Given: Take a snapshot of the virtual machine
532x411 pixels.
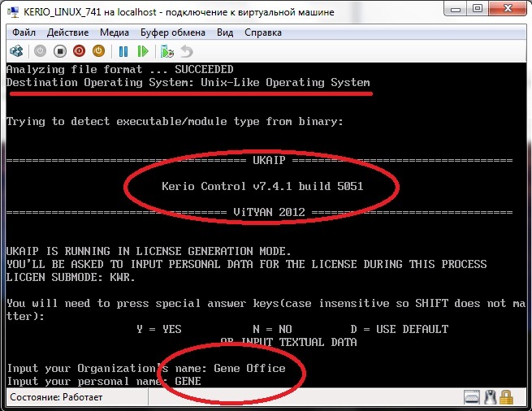Looking at the screenshot, I should point(167,50).
